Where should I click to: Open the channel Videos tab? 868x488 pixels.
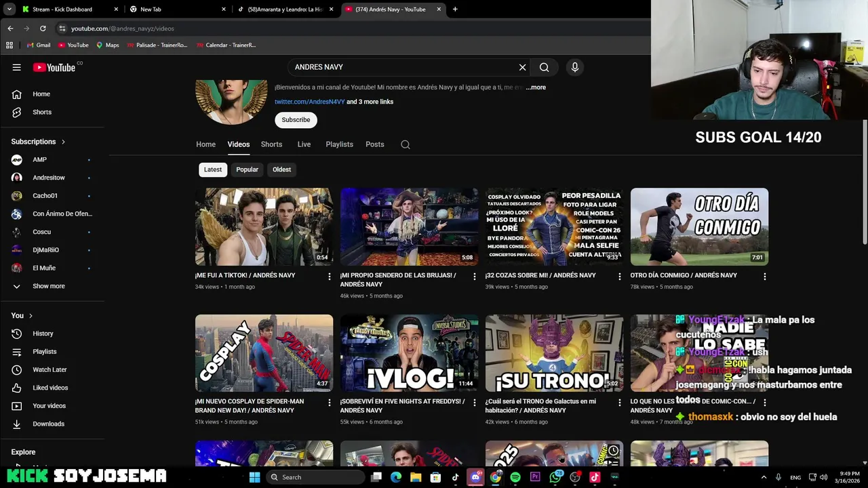click(x=239, y=144)
